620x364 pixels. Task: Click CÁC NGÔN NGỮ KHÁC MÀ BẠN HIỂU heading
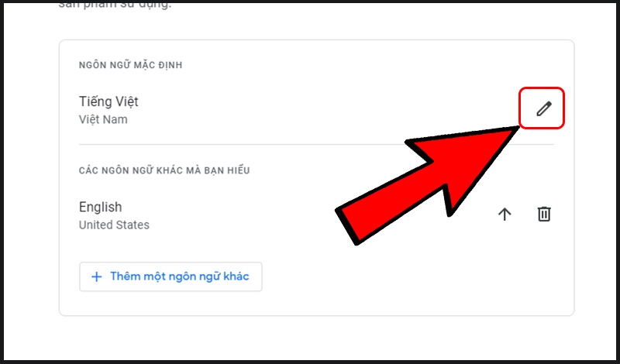(x=164, y=170)
